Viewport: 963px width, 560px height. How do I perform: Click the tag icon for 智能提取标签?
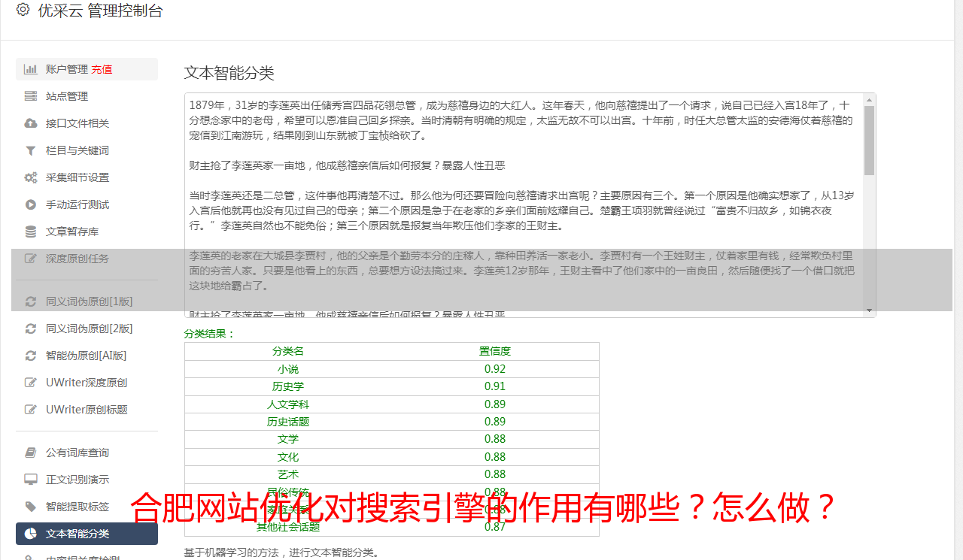[x=31, y=507]
